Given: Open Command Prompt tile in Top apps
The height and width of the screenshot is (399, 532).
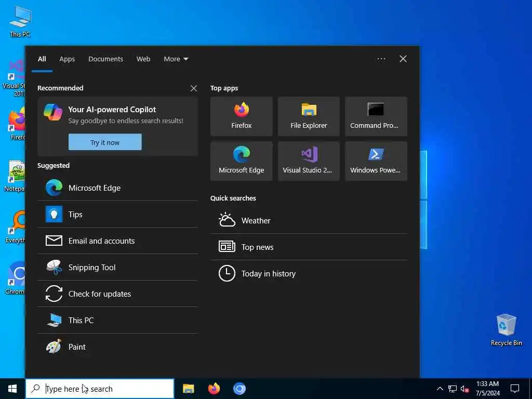Looking at the screenshot, I should [376, 116].
